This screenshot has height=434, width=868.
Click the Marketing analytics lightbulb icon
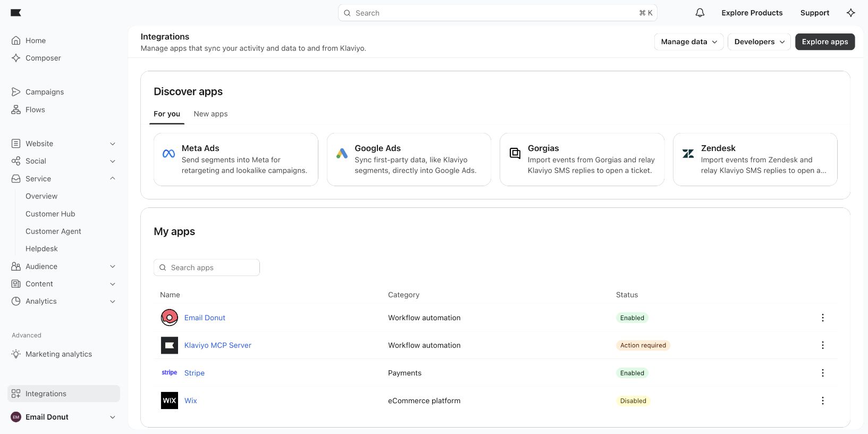pyautogui.click(x=16, y=354)
